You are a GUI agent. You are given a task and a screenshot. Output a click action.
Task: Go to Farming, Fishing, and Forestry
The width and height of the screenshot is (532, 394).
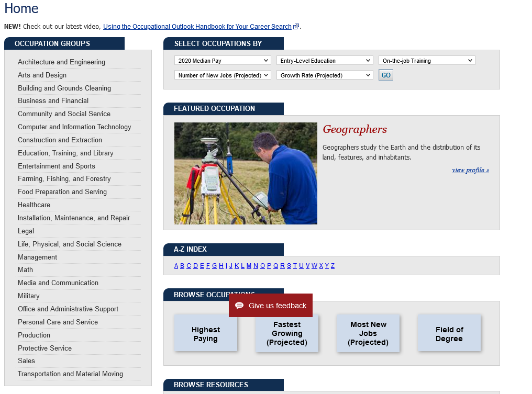coord(64,179)
